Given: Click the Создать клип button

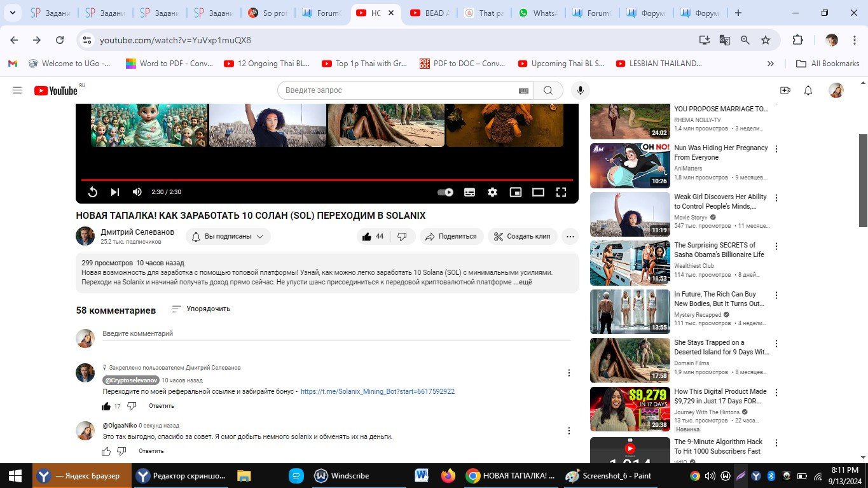Looking at the screenshot, I should point(523,236).
